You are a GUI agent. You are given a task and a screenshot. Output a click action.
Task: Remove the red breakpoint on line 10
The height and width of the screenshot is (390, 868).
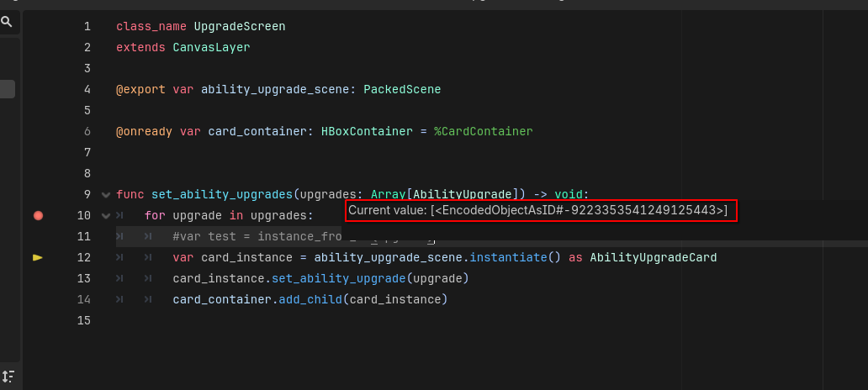(38, 216)
